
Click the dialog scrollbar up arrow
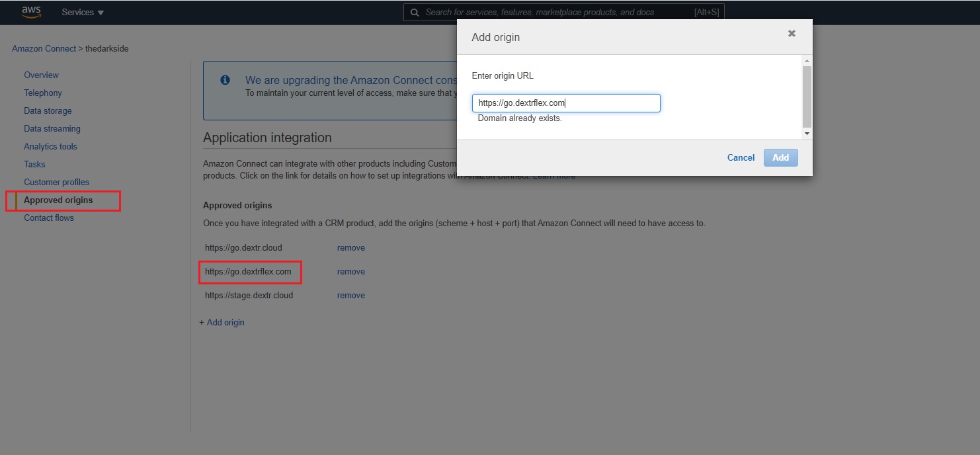pos(807,62)
